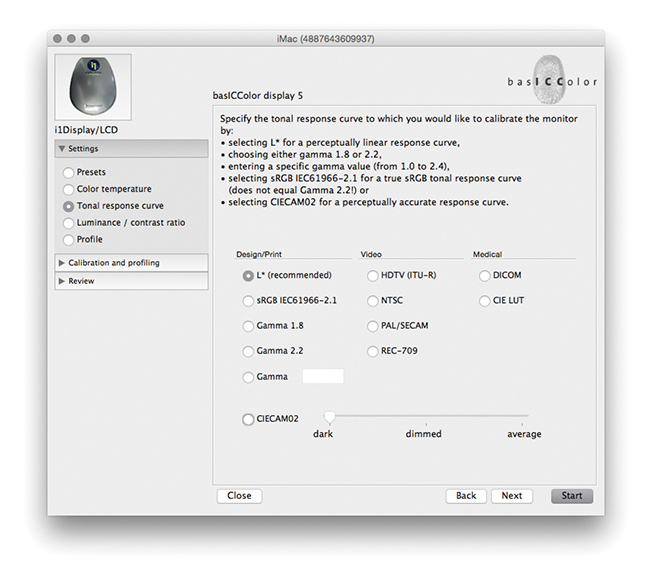Click the Back button

(466, 496)
